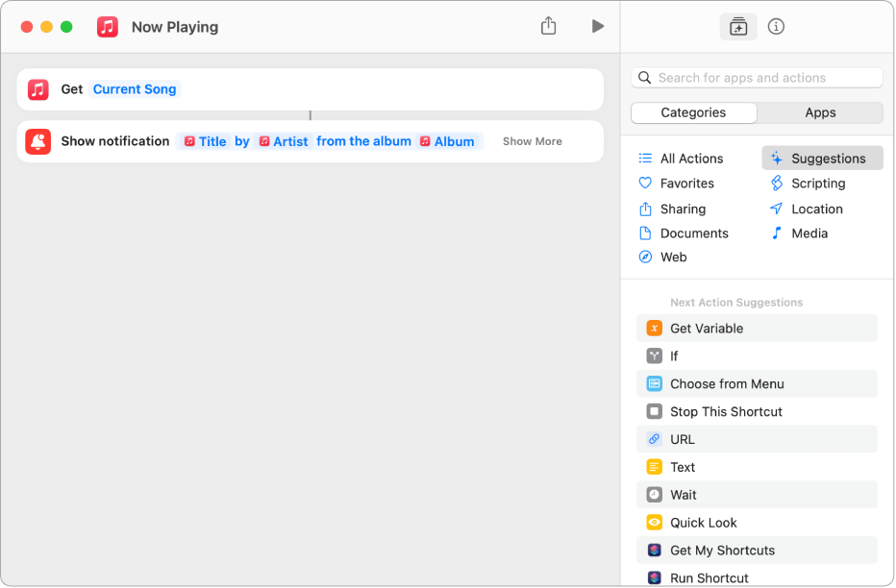Add the Get Variable action
Screen dimensions: 896x588
coord(707,329)
